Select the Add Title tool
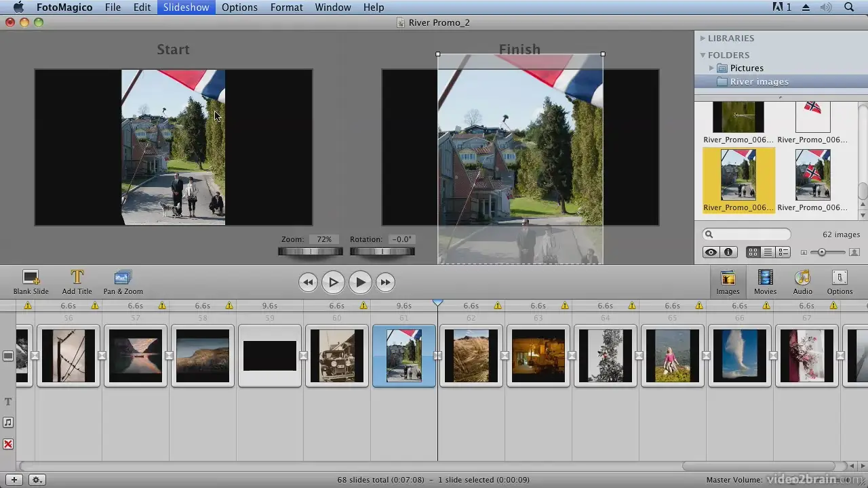868x488 pixels. pyautogui.click(x=77, y=281)
